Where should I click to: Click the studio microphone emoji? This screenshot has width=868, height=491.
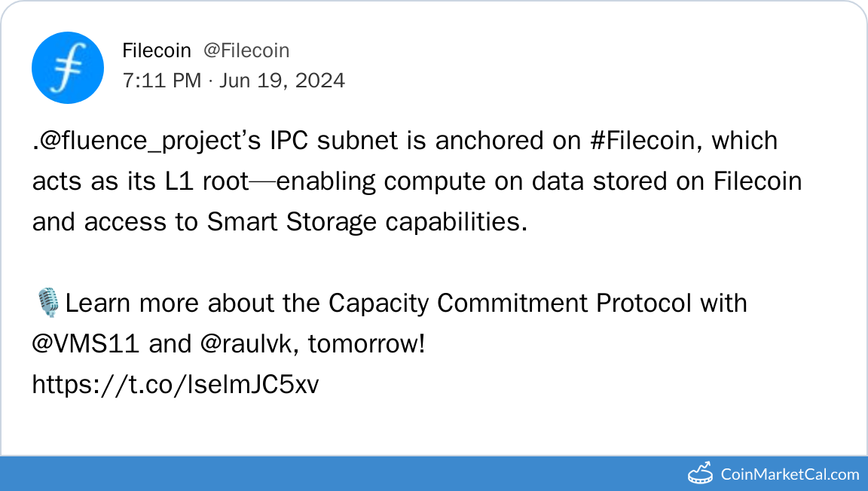(x=47, y=303)
